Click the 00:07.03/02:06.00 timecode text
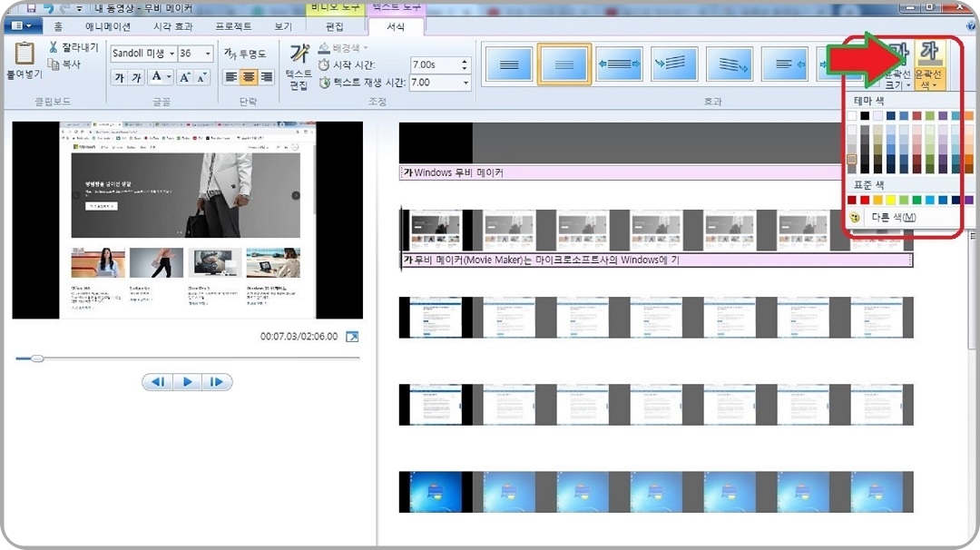The height and width of the screenshot is (550, 980). click(299, 336)
